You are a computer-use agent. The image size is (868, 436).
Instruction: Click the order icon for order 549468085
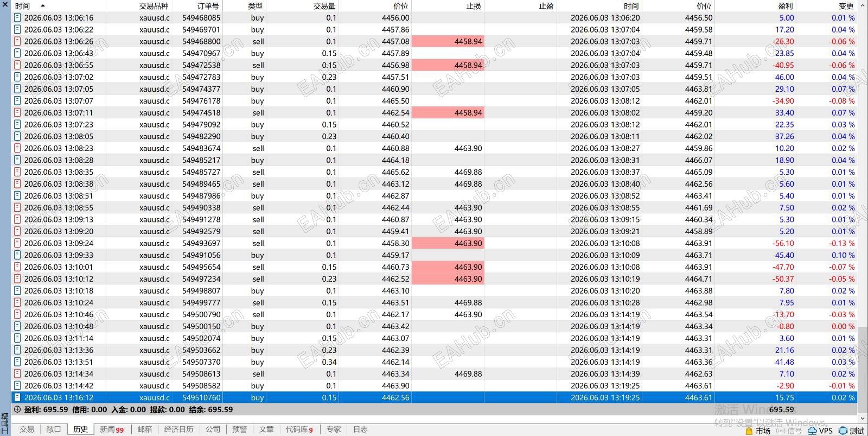[17, 17]
